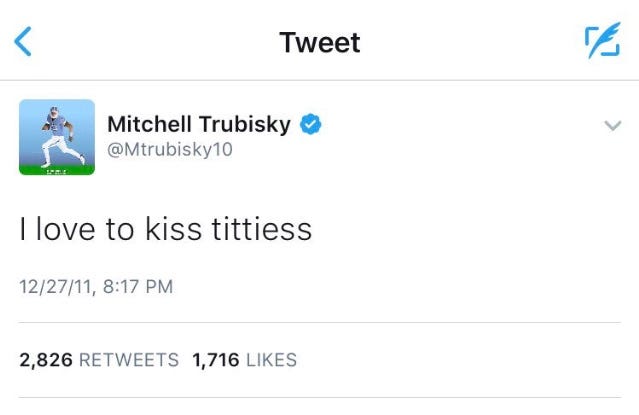Tap the leading "I" of the tweet
639x415 pixels.
(24, 230)
